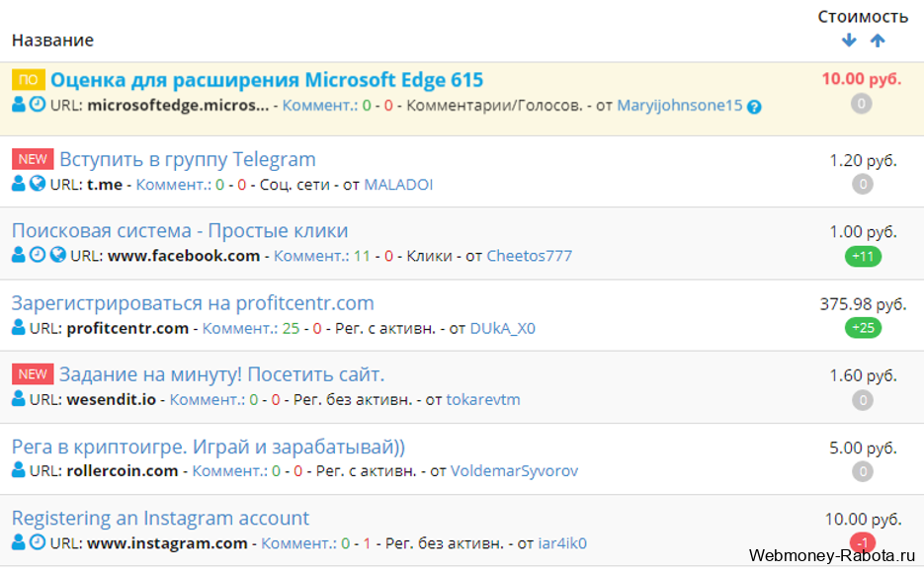Viewport: 924px width, 573px height.
Task: Click URL text rollercoin.com
Action: (x=123, y=470)
